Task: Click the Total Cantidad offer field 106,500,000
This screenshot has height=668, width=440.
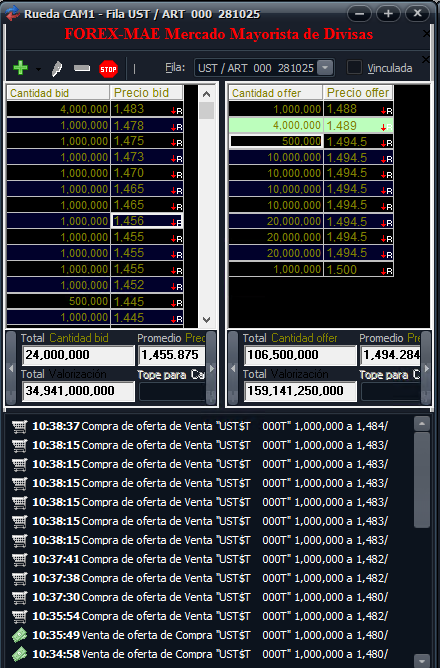Action: pos(300,355)
